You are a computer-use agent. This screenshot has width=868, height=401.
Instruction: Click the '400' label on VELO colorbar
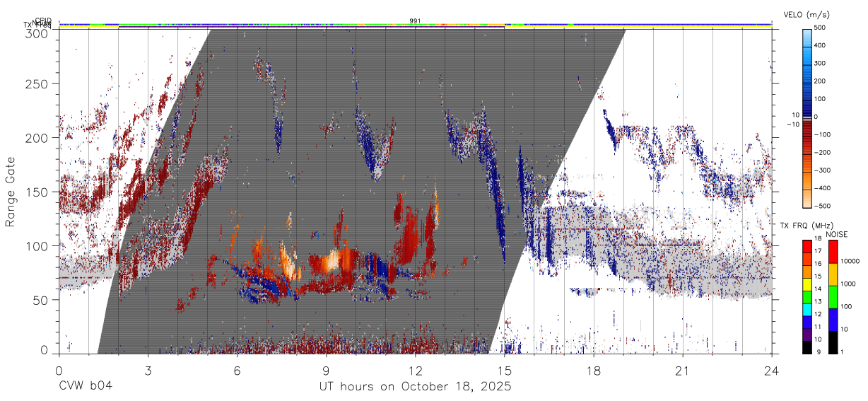coord(821,45)
